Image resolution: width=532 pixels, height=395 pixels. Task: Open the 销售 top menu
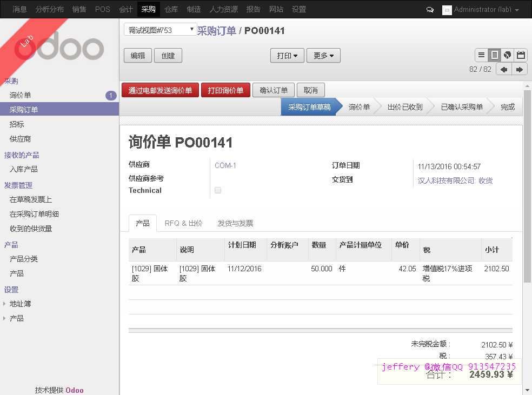coord(79,9)
